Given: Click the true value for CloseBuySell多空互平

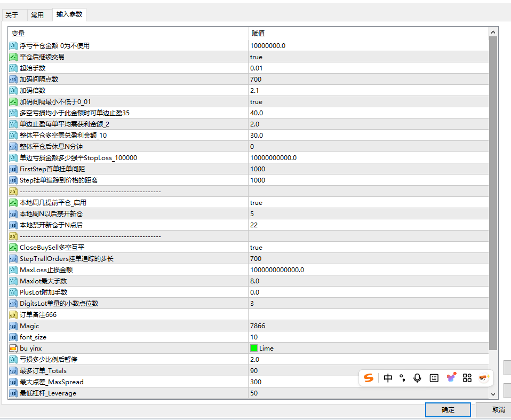Looking at the screenshot, I should tap(256, 248).
